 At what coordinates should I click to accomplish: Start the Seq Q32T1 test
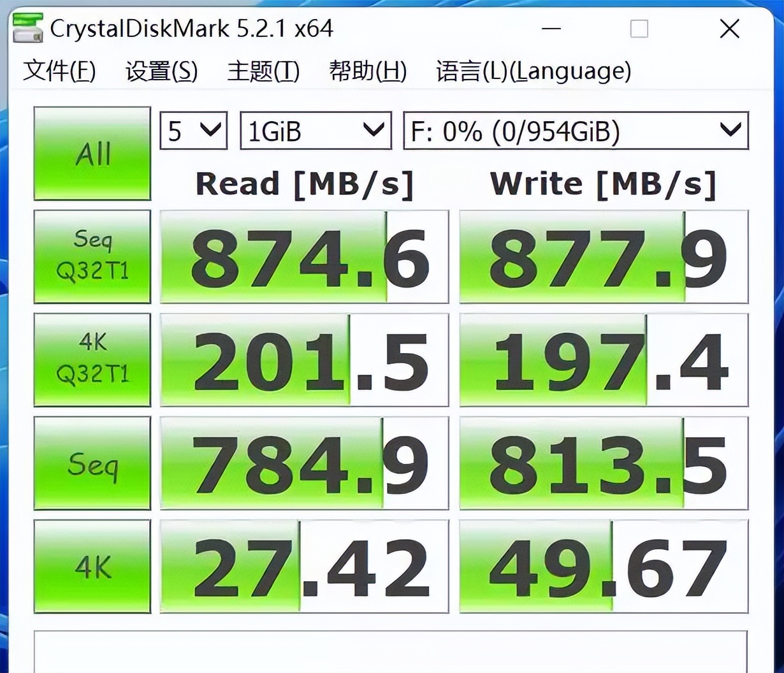pyautogui.click(x=92, y=256)
